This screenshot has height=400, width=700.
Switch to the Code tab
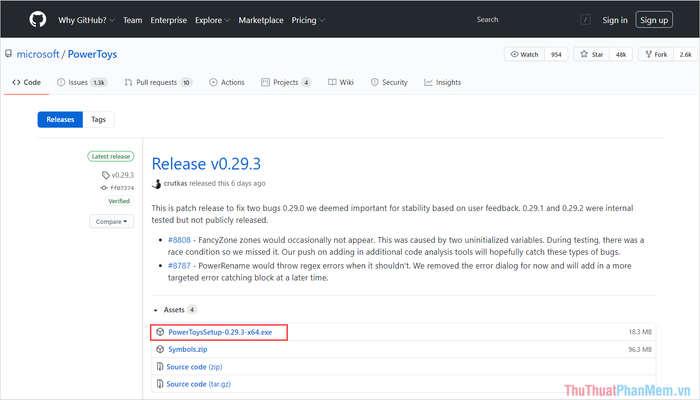(x=27, y=82)
